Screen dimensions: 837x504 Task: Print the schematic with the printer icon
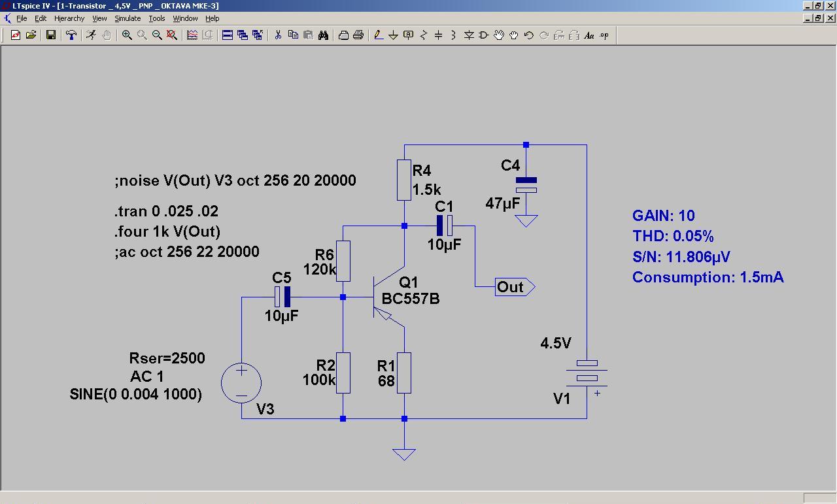coord(358,35)
